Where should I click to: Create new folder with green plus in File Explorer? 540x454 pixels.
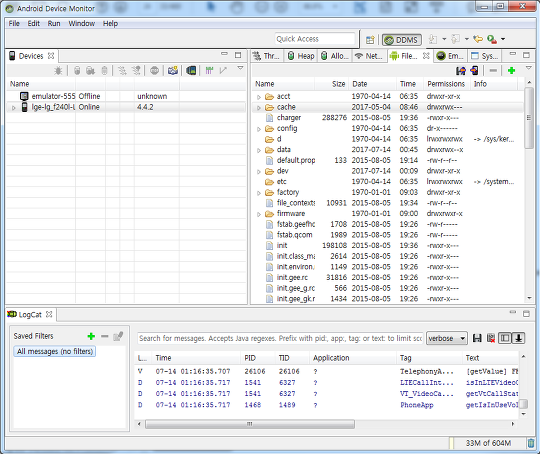[x=511, y=71]
